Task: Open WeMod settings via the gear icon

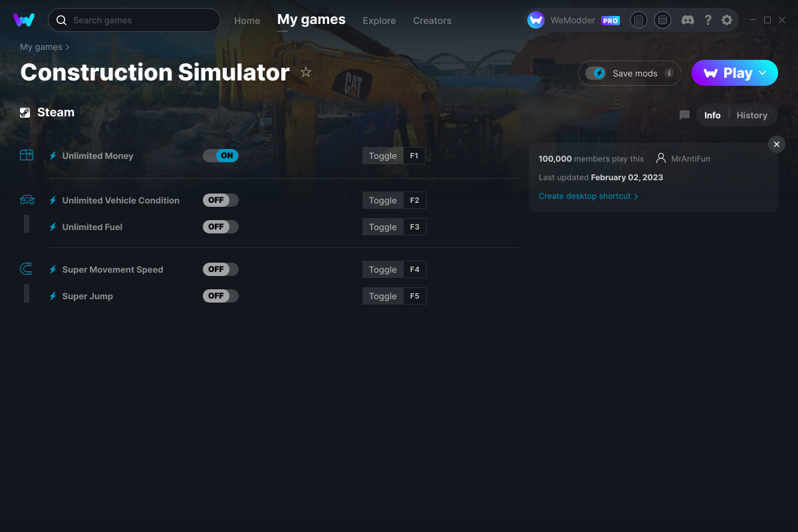Action: (727, 20)
